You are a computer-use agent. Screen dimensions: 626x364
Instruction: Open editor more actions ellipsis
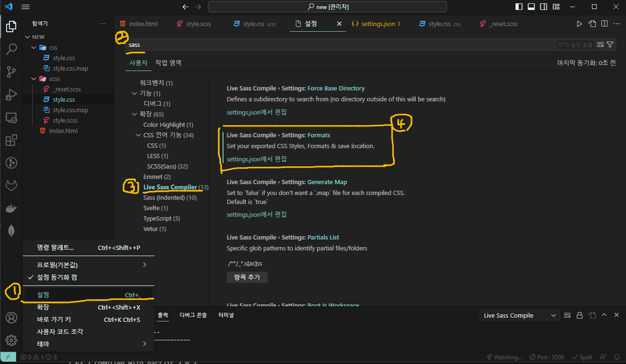[x=617, y=24]
